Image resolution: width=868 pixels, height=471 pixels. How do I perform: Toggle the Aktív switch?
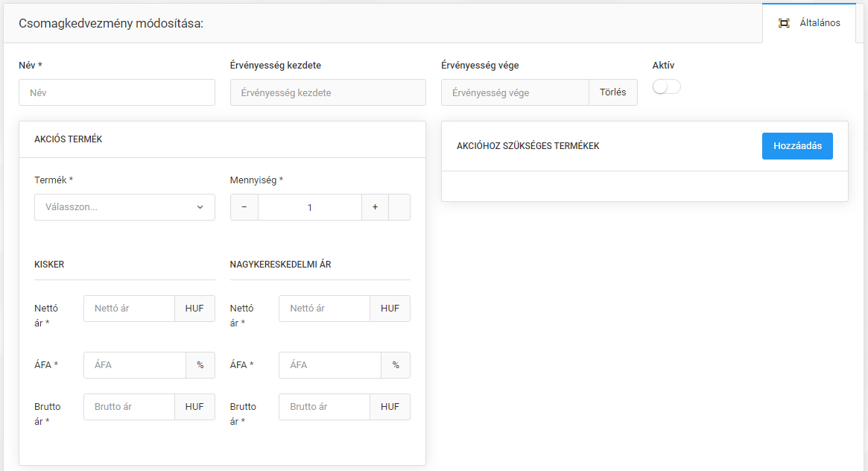(x=666, y=87)
